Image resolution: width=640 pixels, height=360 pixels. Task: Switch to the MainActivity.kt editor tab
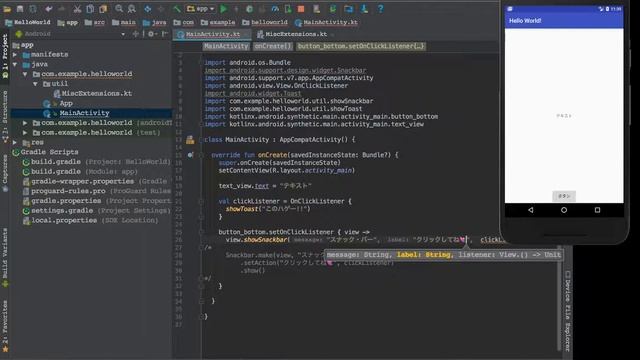[212, 34]
